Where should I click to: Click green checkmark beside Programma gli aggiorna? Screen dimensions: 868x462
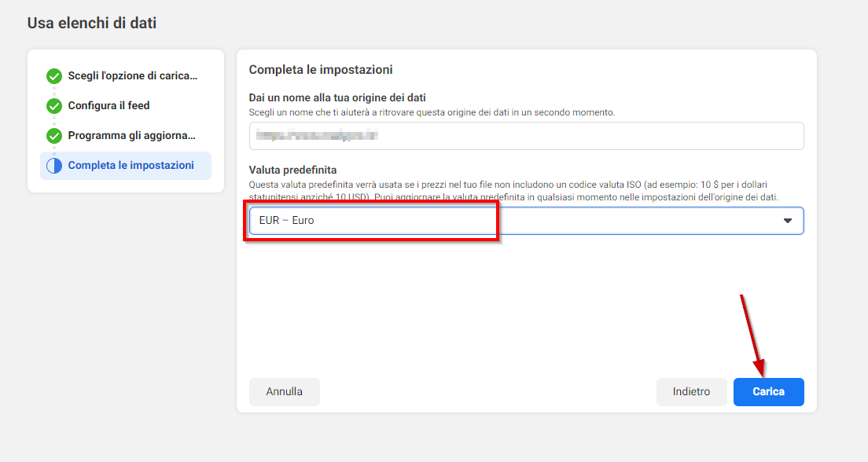(54, 136)
